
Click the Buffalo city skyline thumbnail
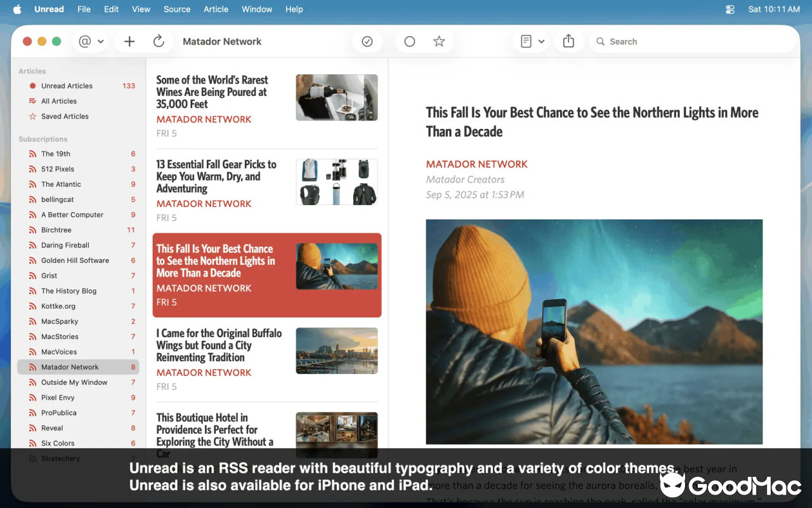point(337,351)
